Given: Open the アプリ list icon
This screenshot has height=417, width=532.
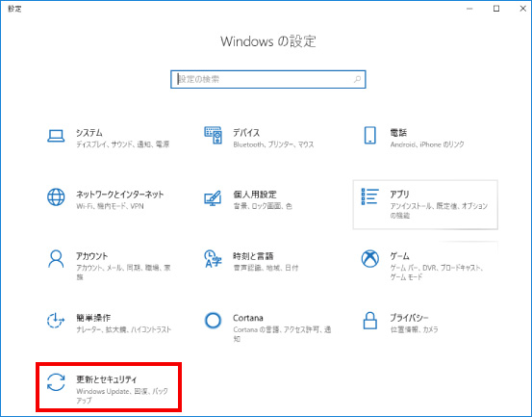Looking at the screenshot, I should tap(369, 196).
